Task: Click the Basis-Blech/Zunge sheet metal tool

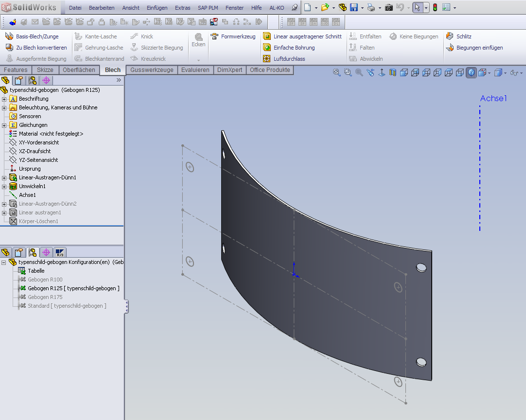Action: click(32, 36)
